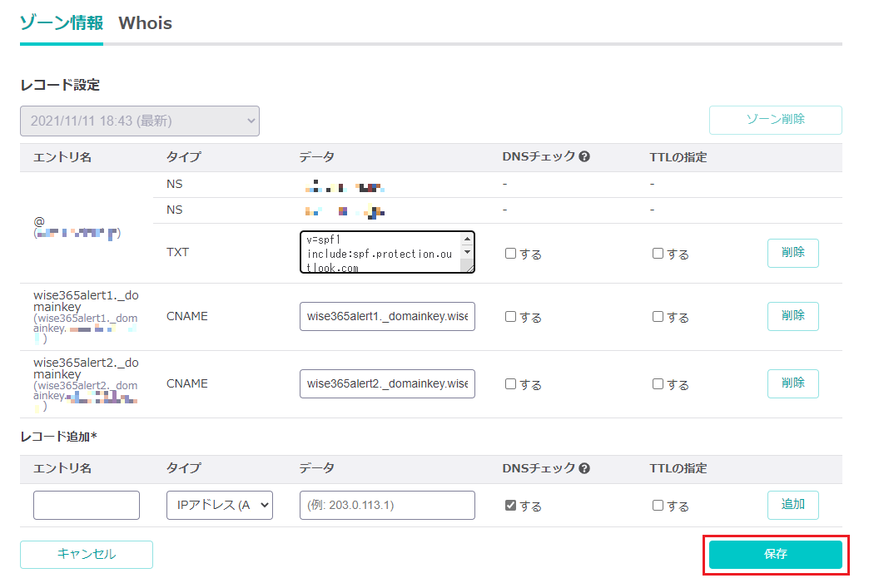Enable TTL setting for the TXT record
869x588 pixels.
[658, 254]
